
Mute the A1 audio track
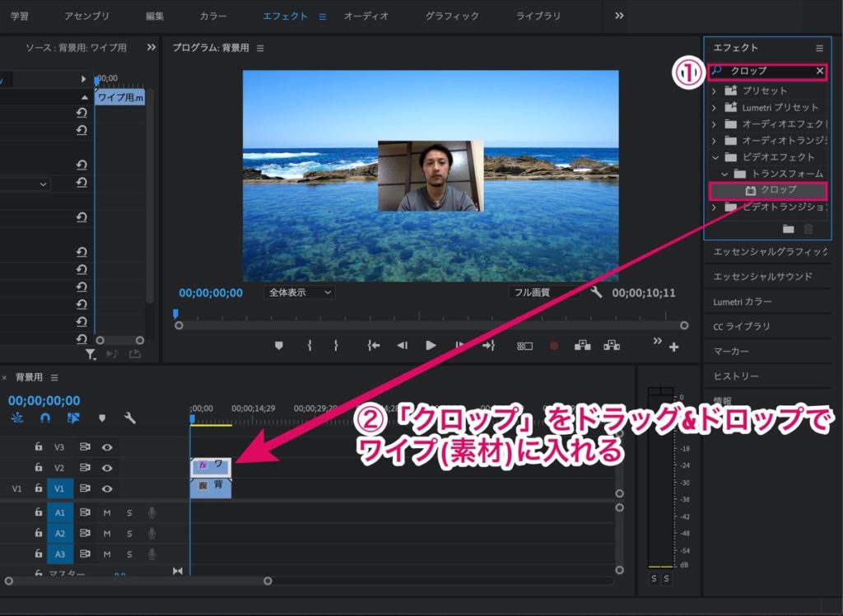(x=107, y=513)
